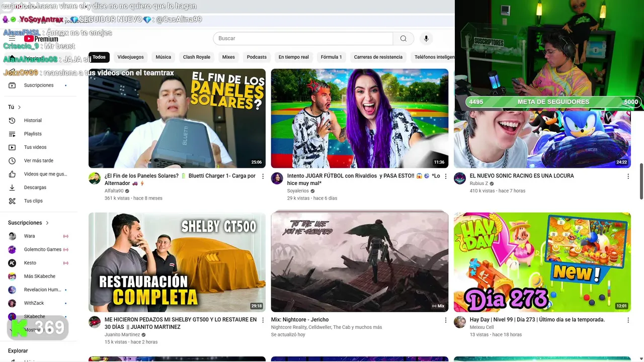Click Rubius Z channel avatar
644x362 pixels.
click(x=460, y=178)
